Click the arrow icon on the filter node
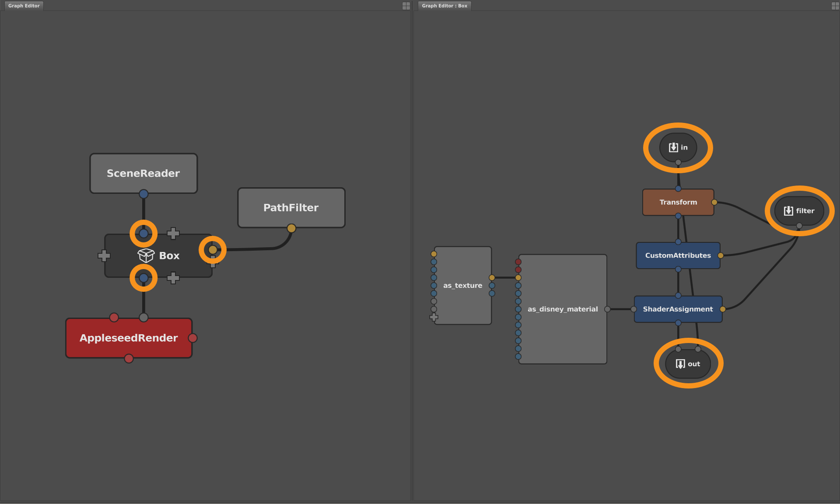Image resolution: width=840 pixels, height=504 pixels. tap(788, 210)
